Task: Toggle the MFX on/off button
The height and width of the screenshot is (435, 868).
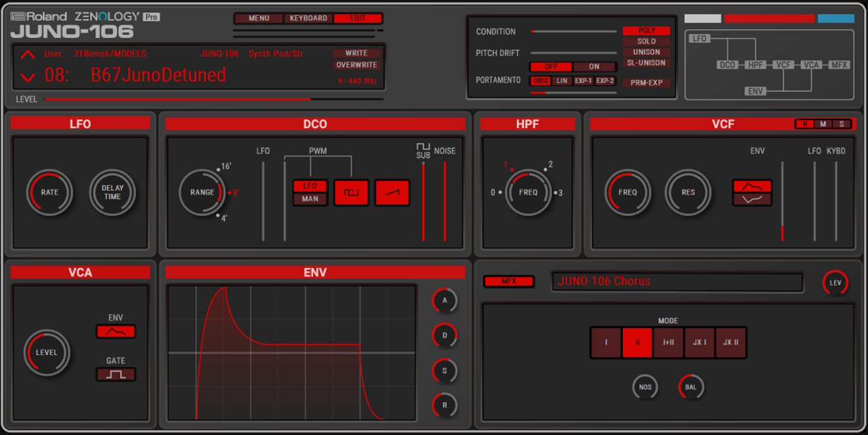Action: (509, 281)
